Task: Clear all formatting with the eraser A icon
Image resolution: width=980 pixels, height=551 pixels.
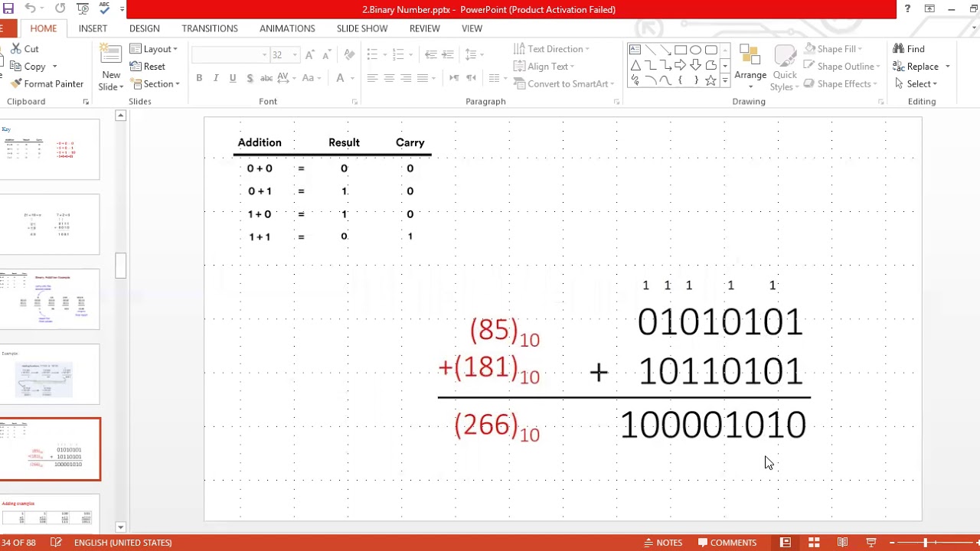Action: 350,55
